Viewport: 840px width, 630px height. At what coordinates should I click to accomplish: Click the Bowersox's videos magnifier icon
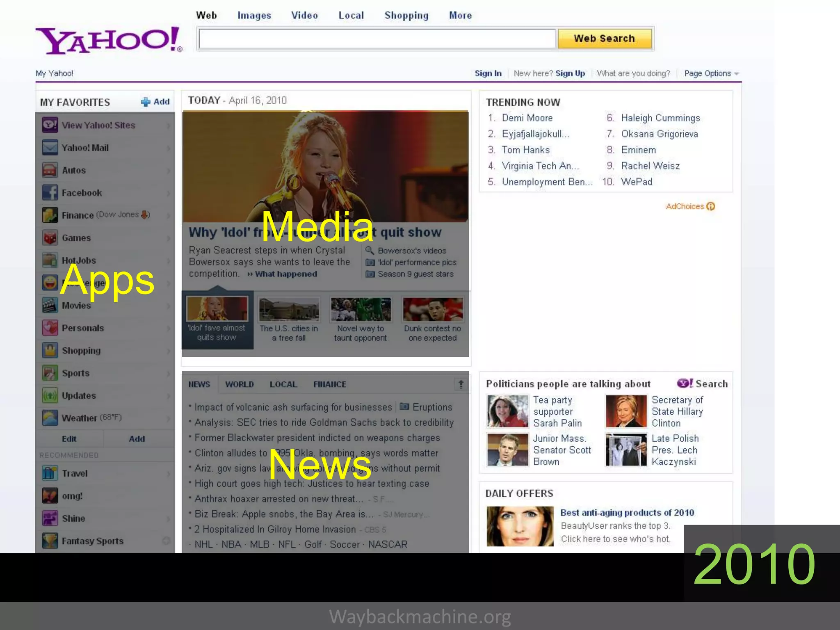(370, 250)
